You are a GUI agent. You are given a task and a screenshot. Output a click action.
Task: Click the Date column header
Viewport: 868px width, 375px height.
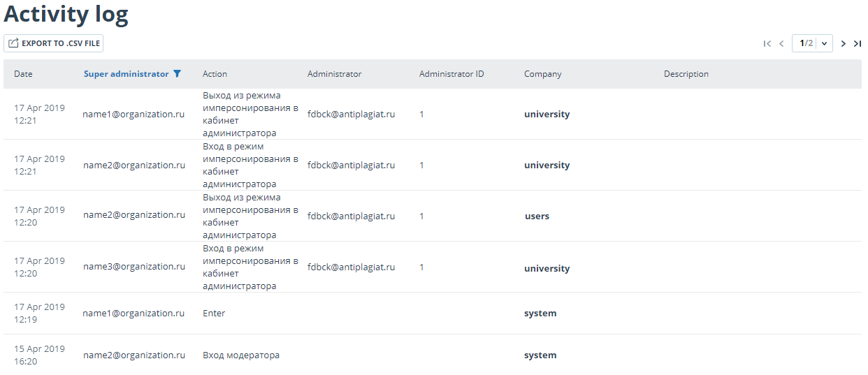click(x=23, y=74)
